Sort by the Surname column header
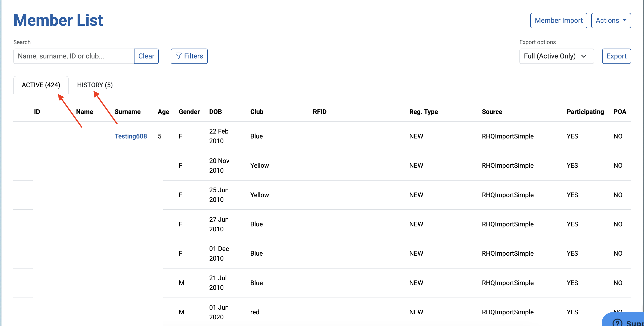The width and height of the screenshot is (644, 326). (x=128, y=112)
